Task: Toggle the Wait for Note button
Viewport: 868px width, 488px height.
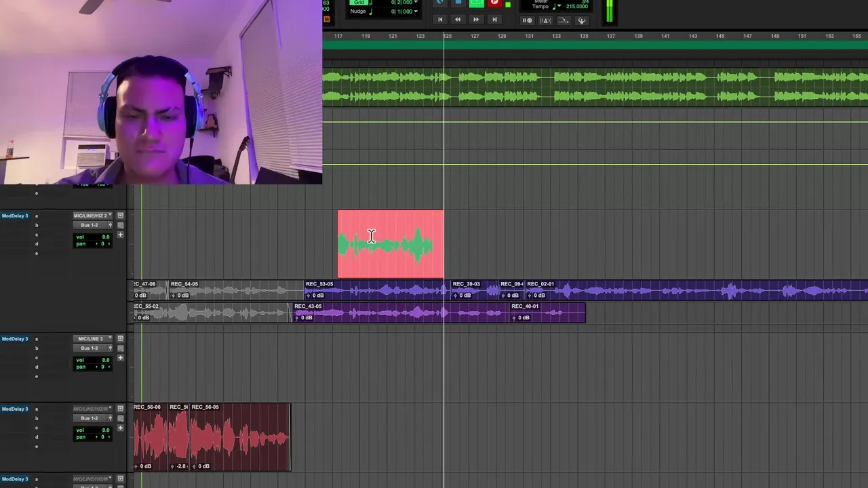Action: coord(527,20)
